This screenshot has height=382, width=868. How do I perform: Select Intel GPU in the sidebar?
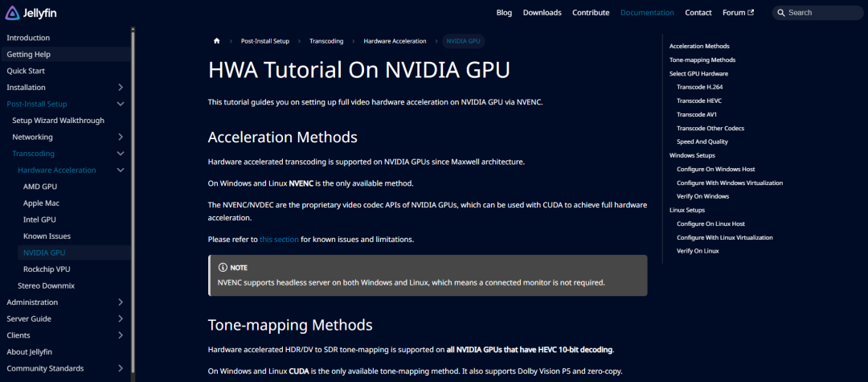pyautogui.click(x=40, y=220)
